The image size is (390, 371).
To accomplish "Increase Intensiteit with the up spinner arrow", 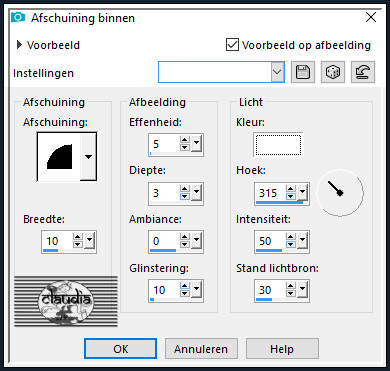I will click(291, 237).
